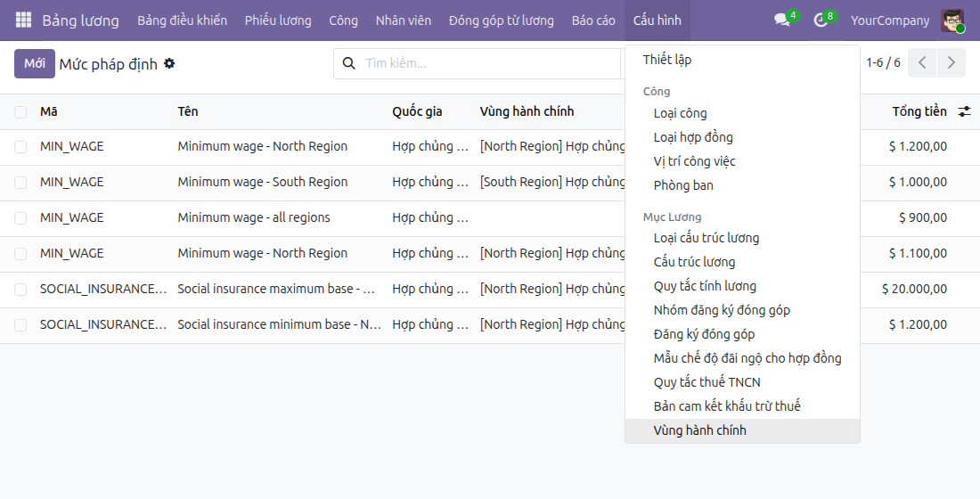
Task: Open the Bảng điều khiển menu
Action: (x=183, y=20)
